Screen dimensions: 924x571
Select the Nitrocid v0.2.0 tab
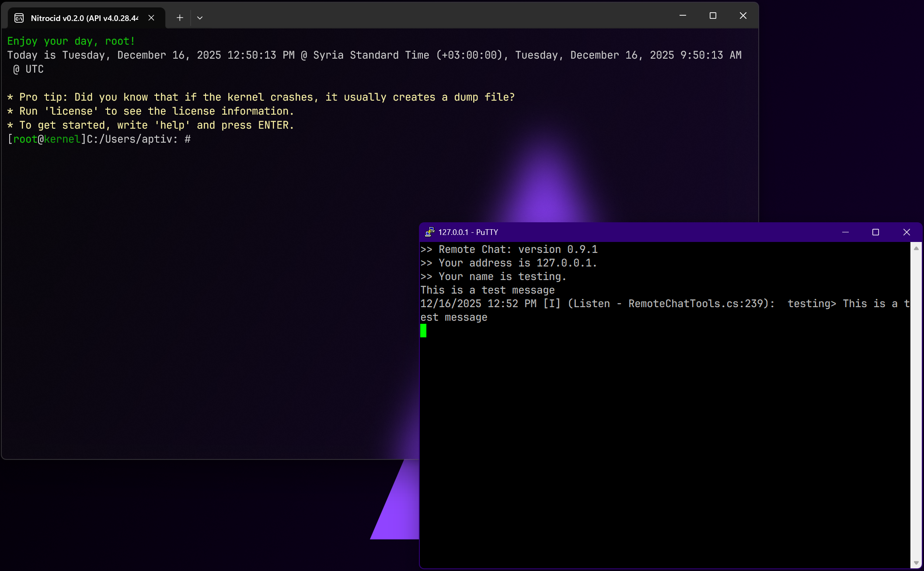click(x=84, y=18)
